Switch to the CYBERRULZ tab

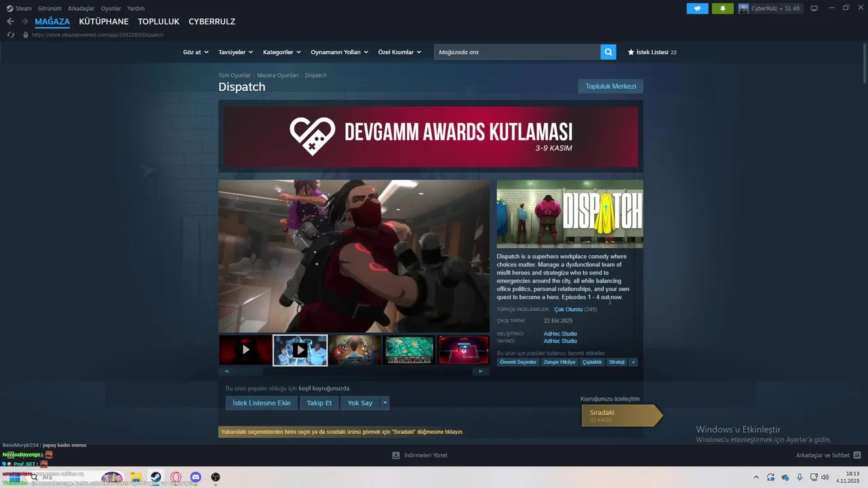click(x=212, y=22)
